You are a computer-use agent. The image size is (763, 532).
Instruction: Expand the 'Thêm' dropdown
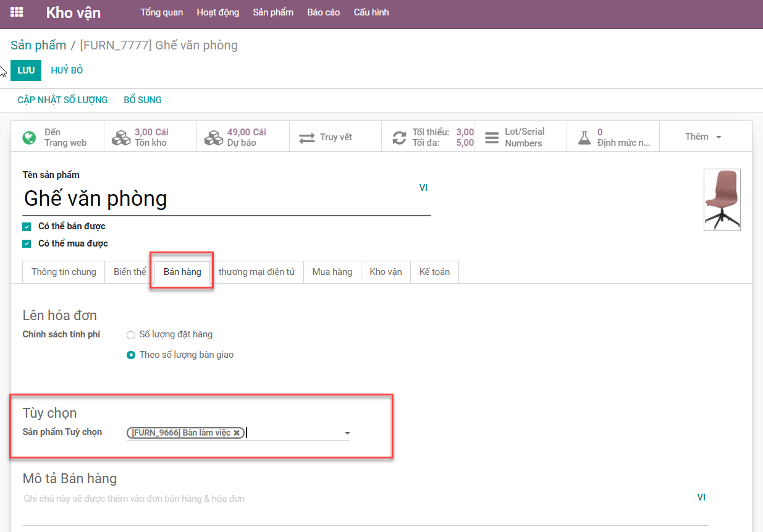703,137
